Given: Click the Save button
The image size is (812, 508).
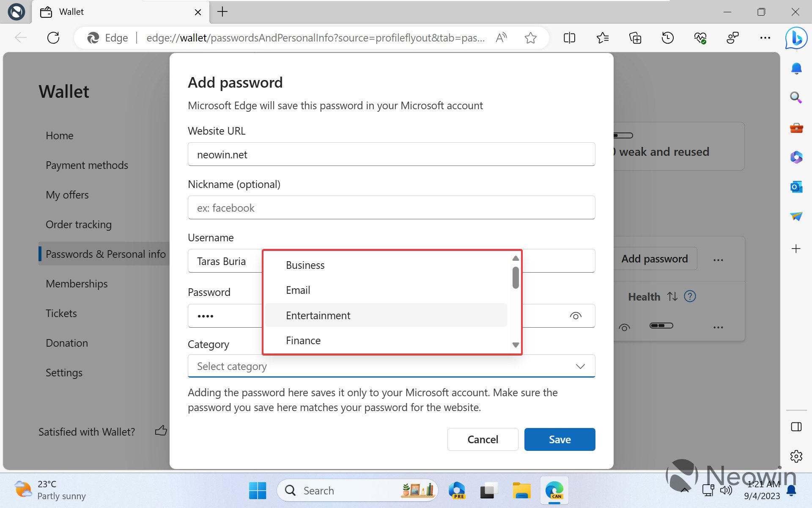Looking at the screenshot, I should click(x=559, y=439).
